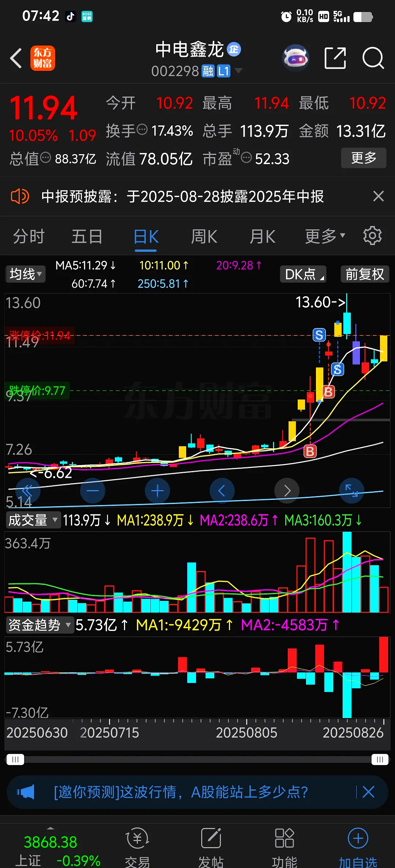Image resolution: width=395 pixels, height=868 pixels.
Task: Dismiss the 中报预披露 announcement banner
Action: [x=378, y=196]
